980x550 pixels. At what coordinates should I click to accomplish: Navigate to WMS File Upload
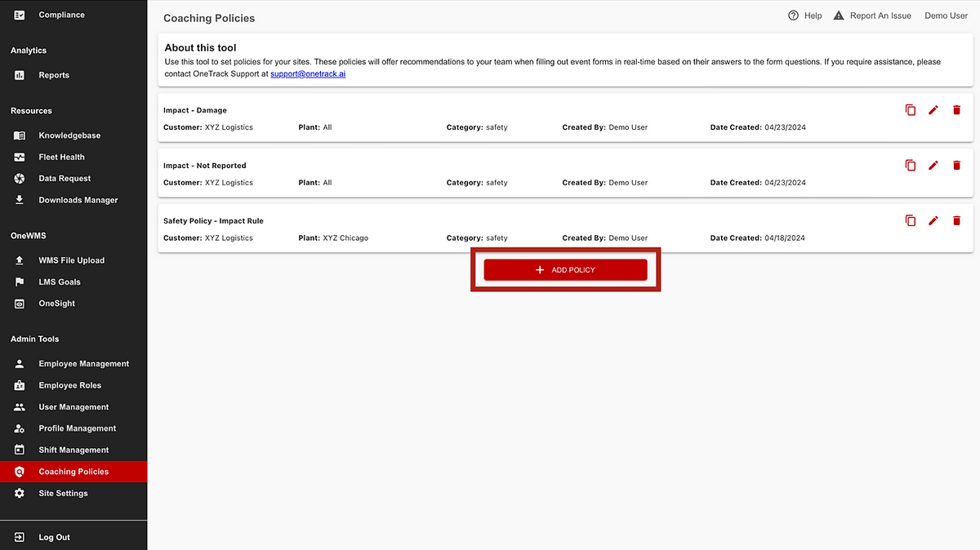click(71, 260)
